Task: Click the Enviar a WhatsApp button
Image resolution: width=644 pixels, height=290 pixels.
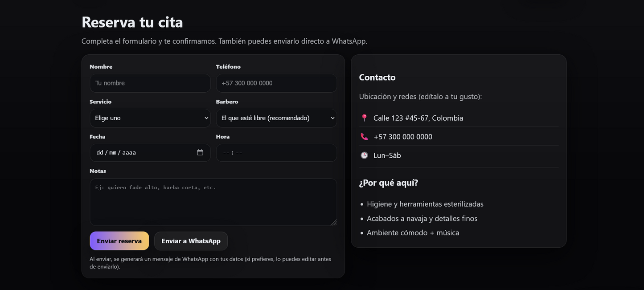Action: click(x=191, y=241)
